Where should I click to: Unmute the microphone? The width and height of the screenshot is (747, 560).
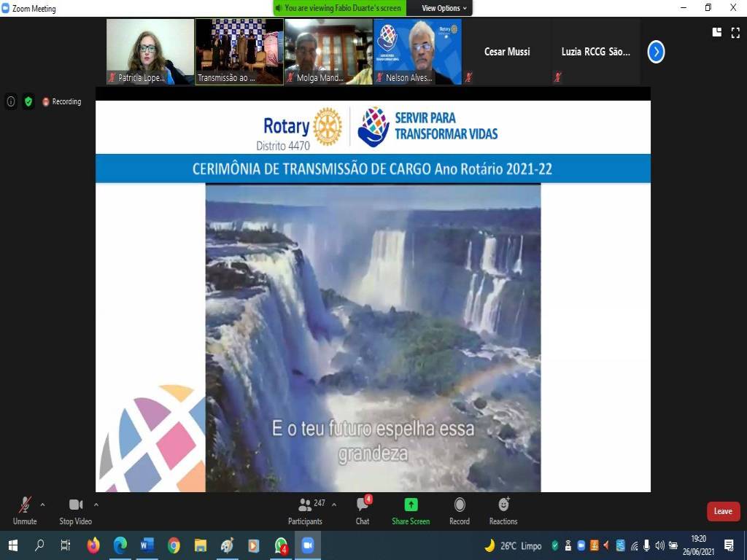coord(24,508)
